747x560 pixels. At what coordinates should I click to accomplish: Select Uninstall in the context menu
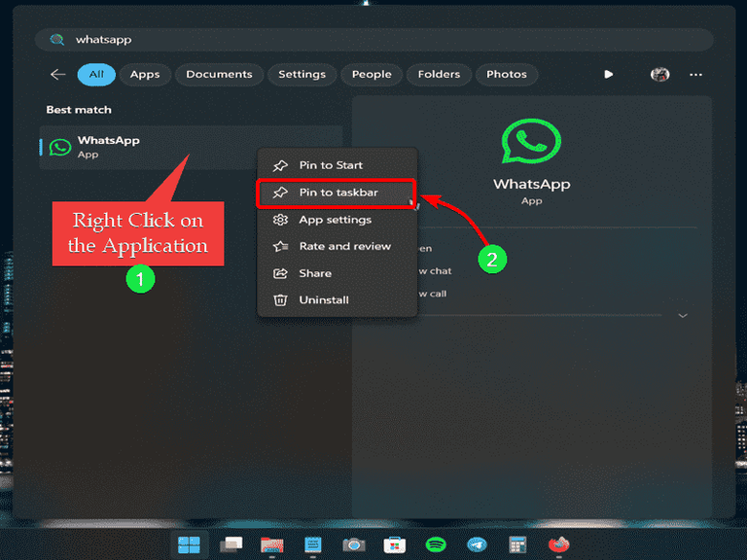coord(337,300)
